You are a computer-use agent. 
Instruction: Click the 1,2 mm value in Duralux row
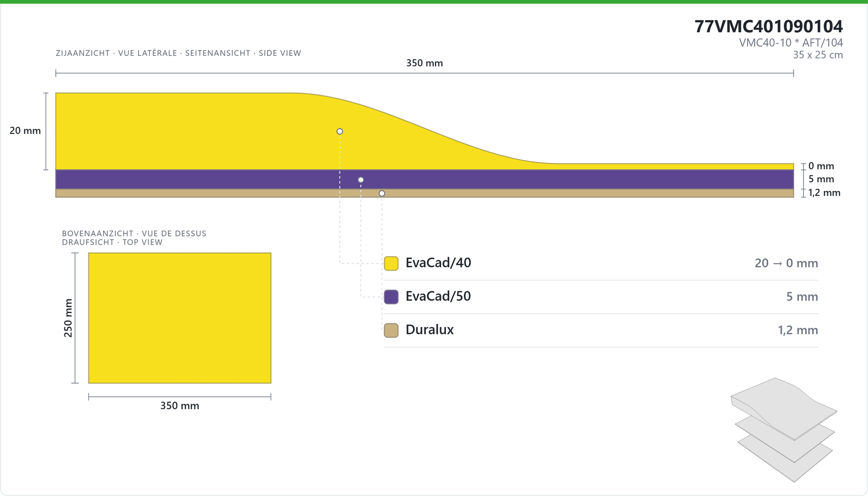point(798,330)
